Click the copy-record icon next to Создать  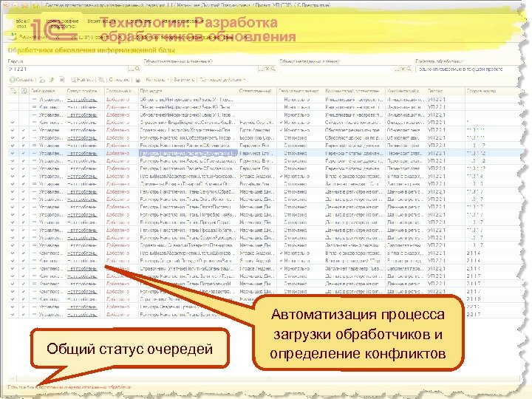[42, 80]
